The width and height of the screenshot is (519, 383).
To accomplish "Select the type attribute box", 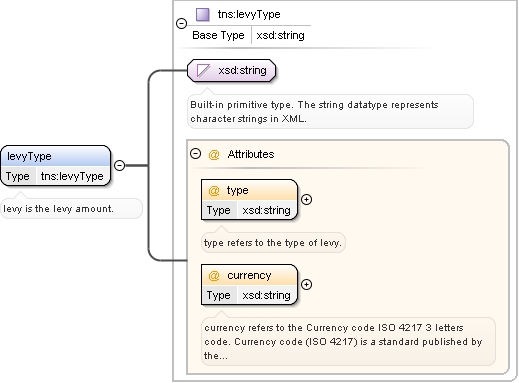I will pyautogui.click(x=249, y=199).
